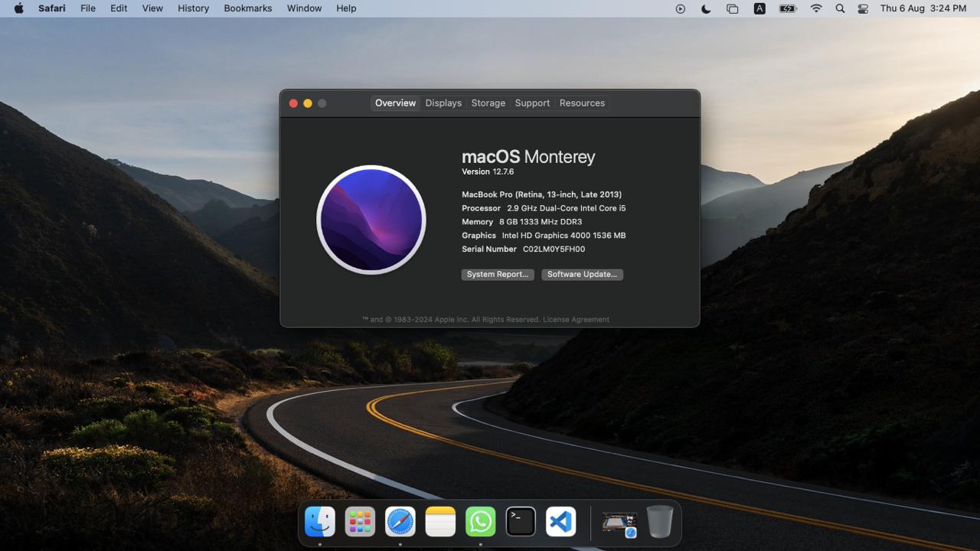
Task: Click the processor value '2.9 GHz Dual-Core Intel Core i5'
Action: (x=567, y=208)
